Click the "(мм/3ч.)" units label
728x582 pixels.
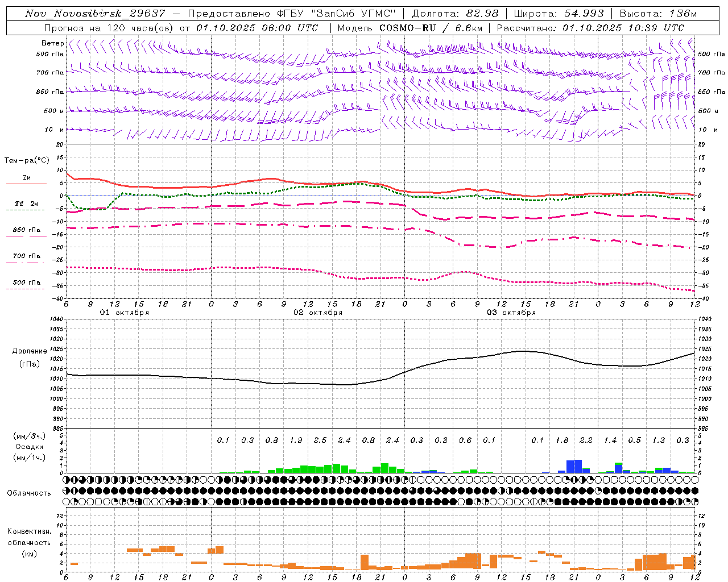pos(30,436)
